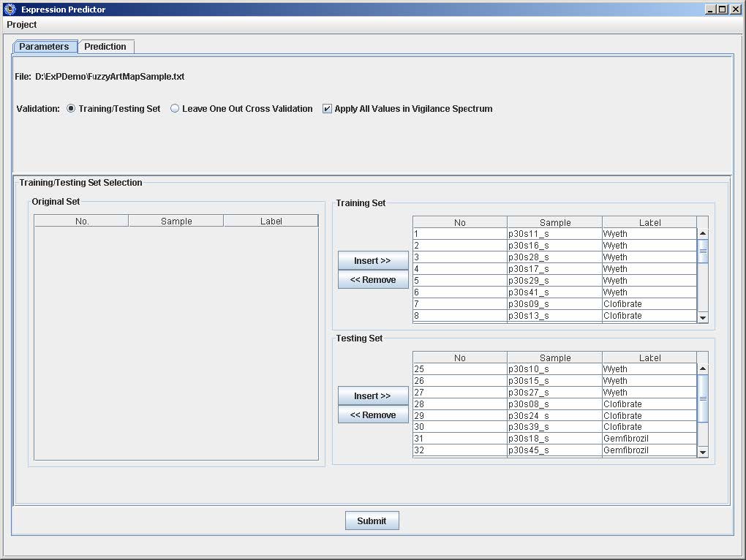
Task: Click the Original Set No. column header
Action: point(82,221)
